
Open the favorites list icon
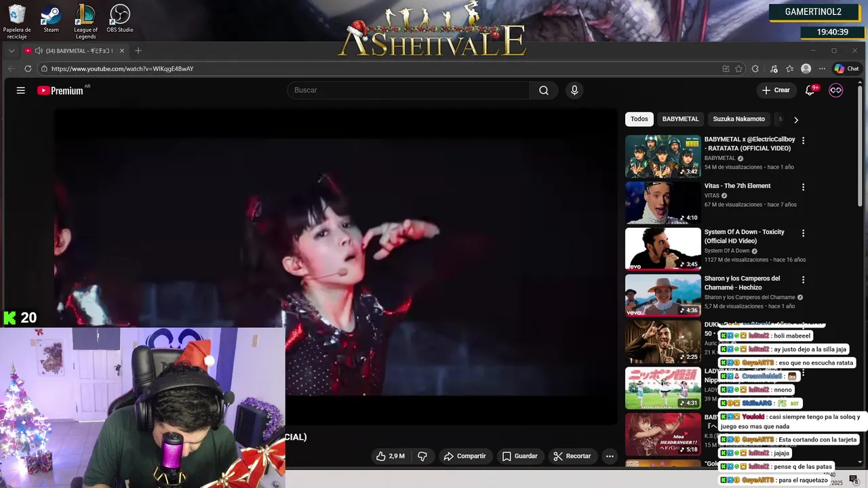pos(790,68)
